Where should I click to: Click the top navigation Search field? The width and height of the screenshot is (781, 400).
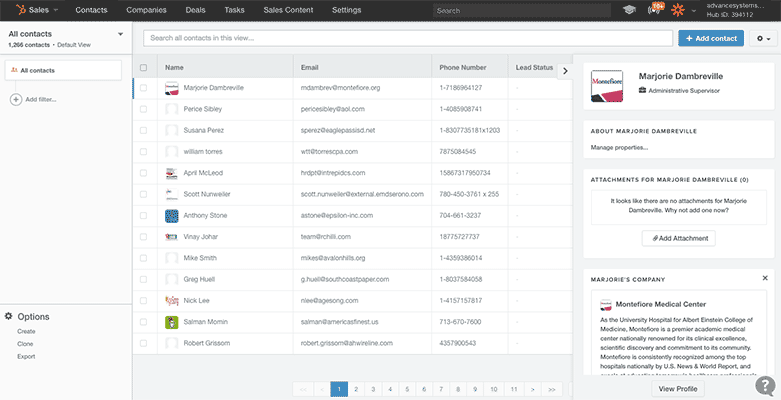[521, 10]
